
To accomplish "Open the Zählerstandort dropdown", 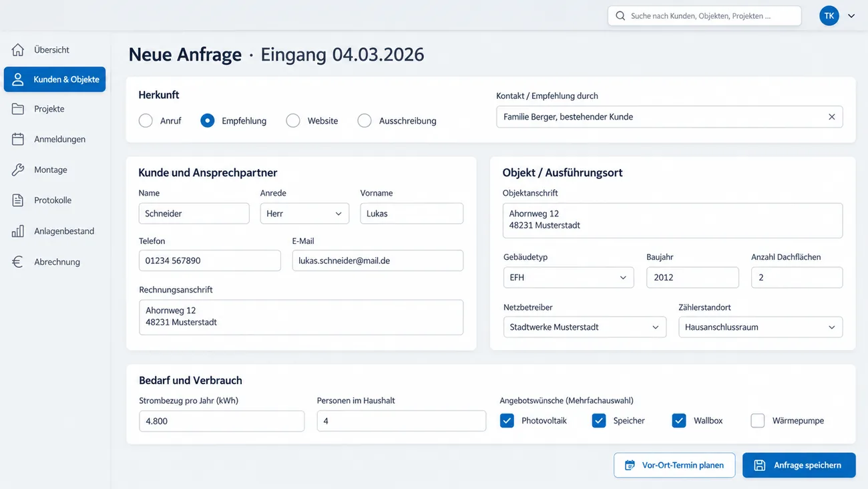I will (x=761, y=327).
